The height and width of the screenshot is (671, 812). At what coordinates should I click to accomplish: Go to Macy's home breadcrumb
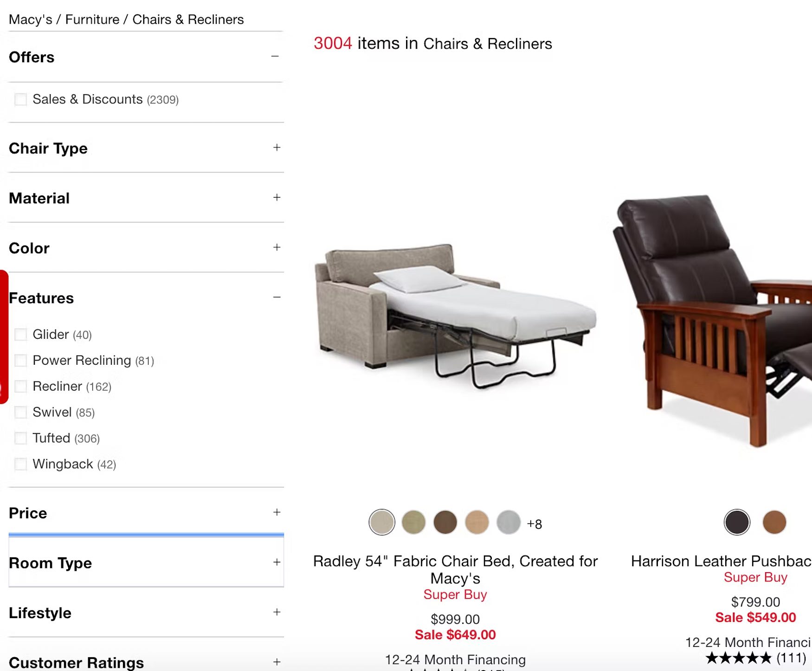tap(31, 19)
